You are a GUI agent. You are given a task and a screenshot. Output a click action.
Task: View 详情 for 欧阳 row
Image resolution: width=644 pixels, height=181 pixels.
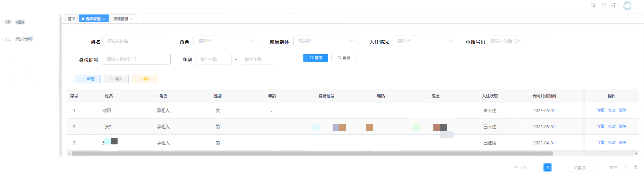(601, 110)
